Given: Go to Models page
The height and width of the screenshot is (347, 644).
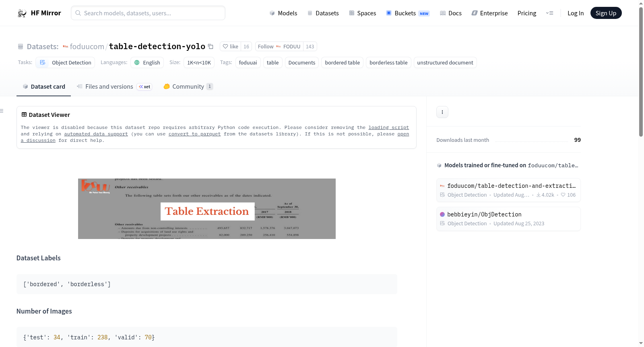Looking at the screenshot, I should click(x=283, y=13).
